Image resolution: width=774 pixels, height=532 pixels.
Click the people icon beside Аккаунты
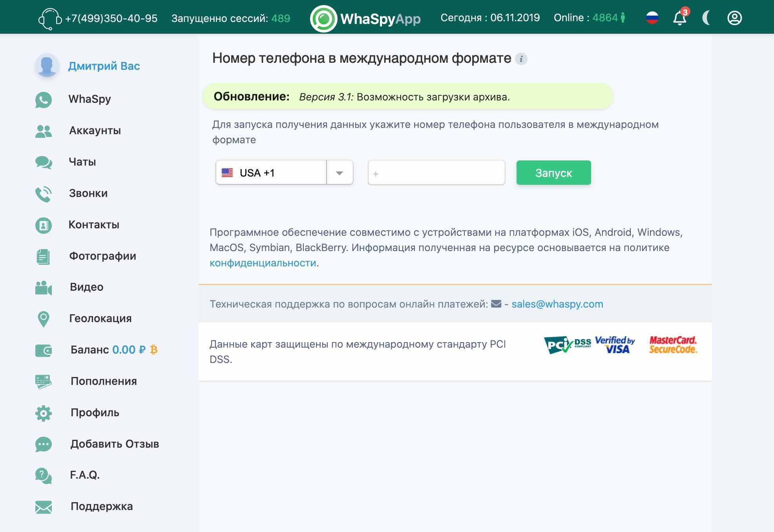click(x=44, y=131)
